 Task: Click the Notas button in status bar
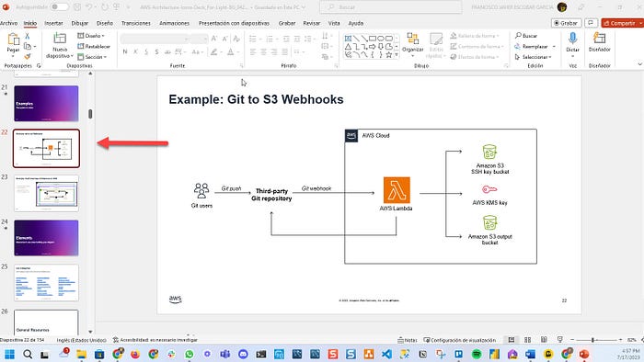coord(407,340)
